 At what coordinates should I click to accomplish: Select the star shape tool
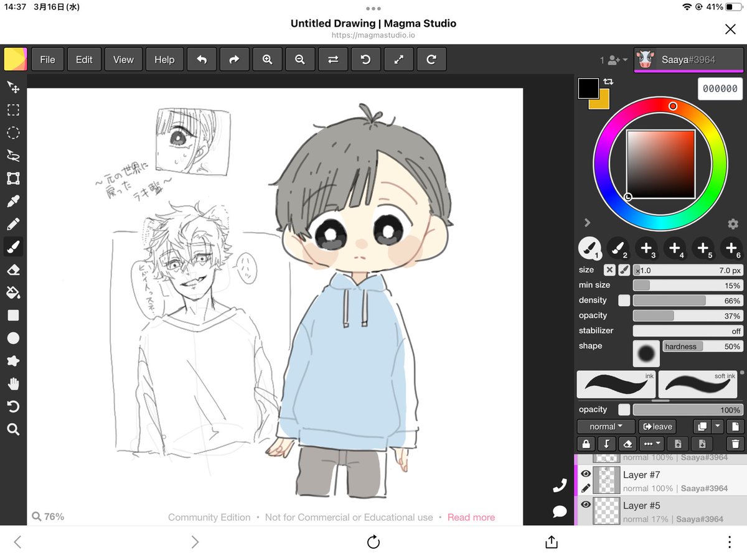[x=13, y=361]
